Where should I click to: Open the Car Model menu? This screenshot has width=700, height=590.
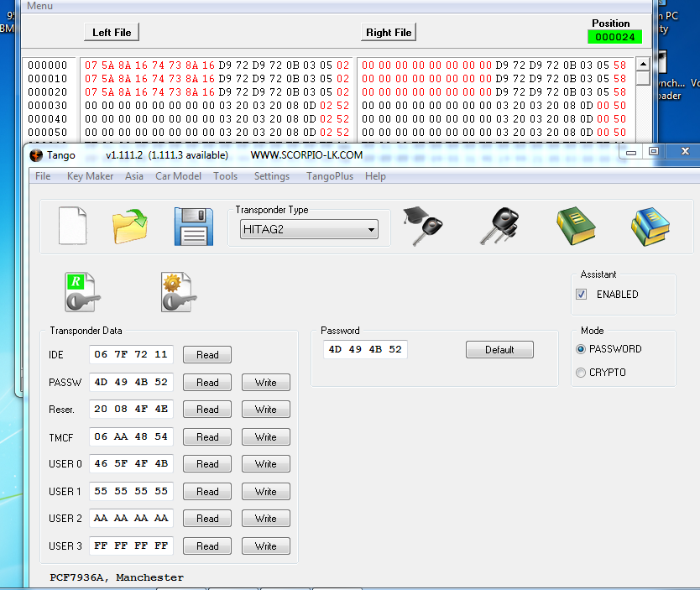pyautogui.click(x=178, y=176)
